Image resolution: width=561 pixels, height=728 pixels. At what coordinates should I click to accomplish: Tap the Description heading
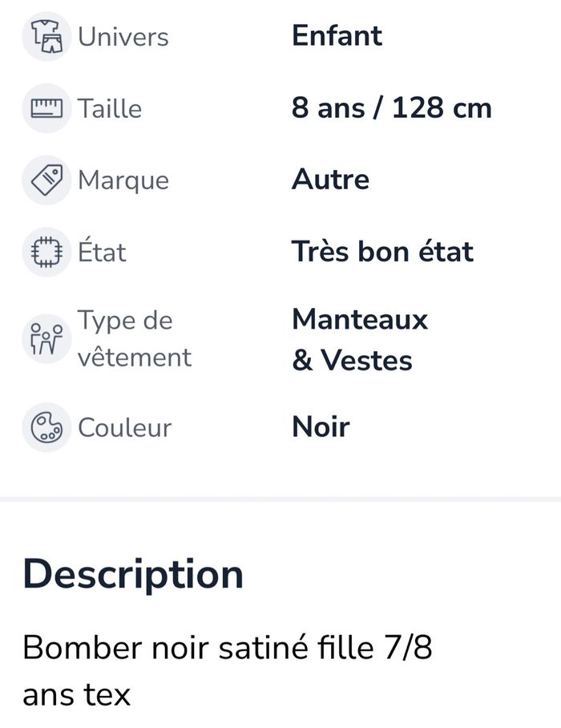click(x=133, y=575)
